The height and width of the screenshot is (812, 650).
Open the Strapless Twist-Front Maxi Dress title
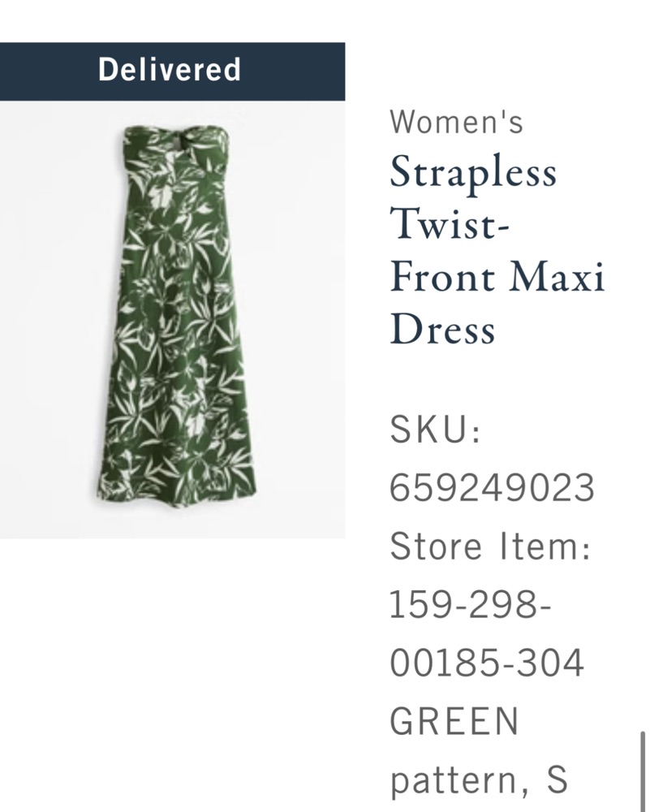point(497,249)
